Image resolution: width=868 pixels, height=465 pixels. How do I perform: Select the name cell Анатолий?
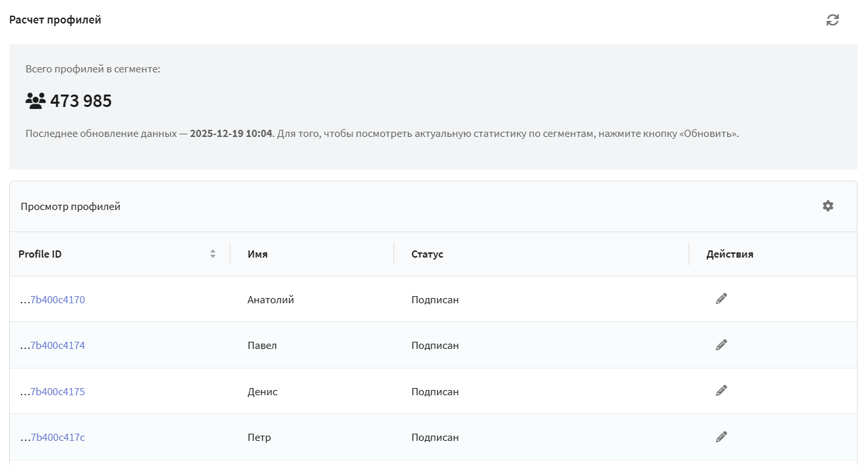[271, 300]
